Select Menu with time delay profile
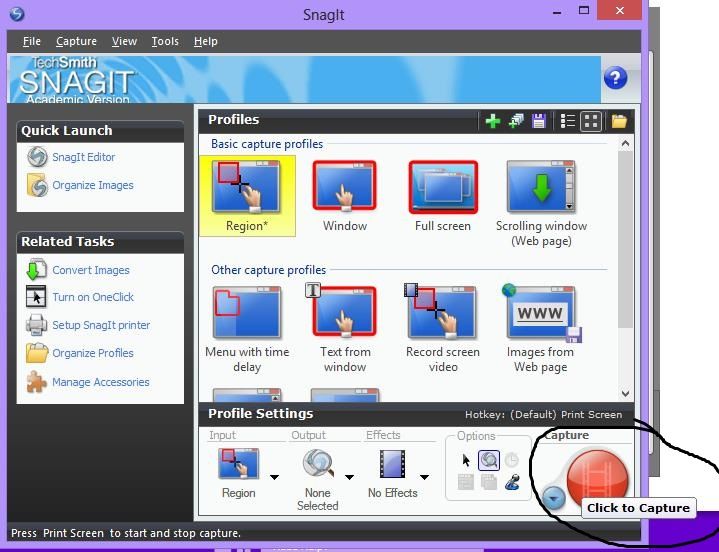This screenshot has height=552, width=719. 247,329
